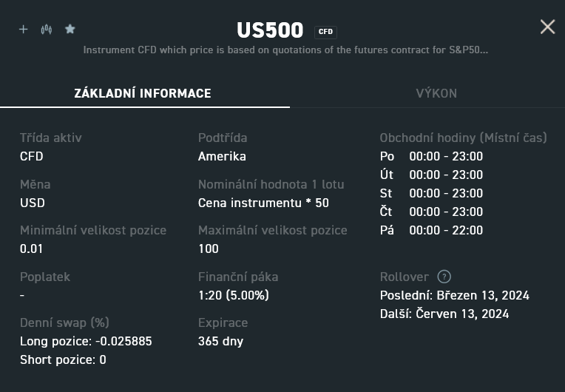Click the truncated instrument description text
Viewport: 565px width, 392px height.
click(285, 50)
